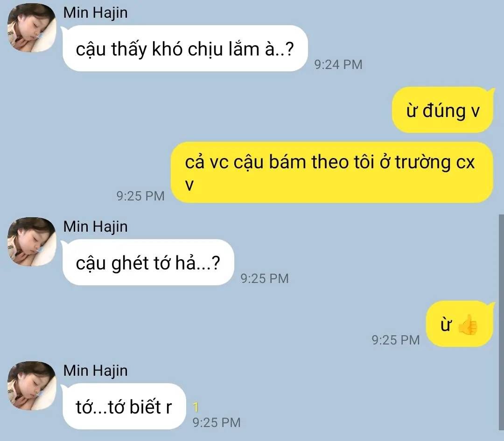Select the yellow 'ừ đúng v' bubble
Screen dimensions: 504x441
[442, 110]
